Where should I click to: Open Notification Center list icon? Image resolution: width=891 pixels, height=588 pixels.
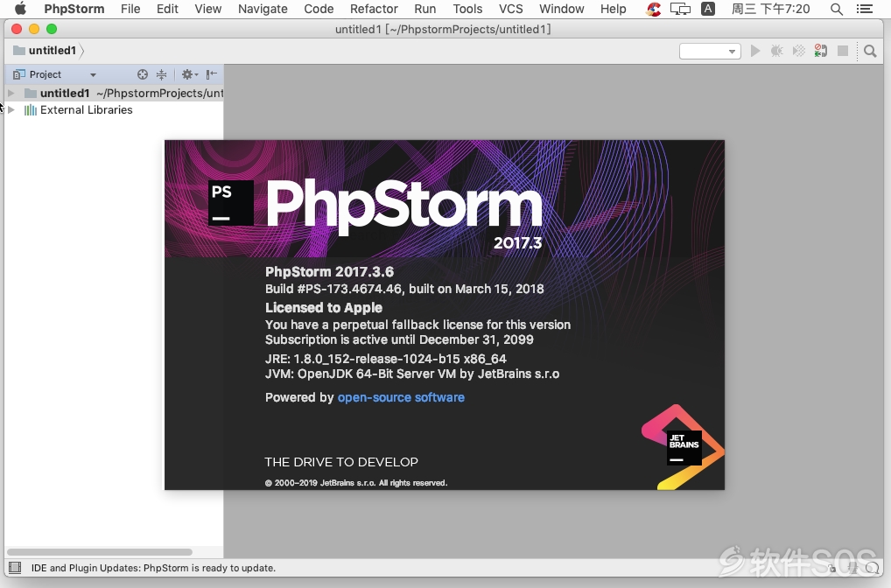[x=865, y=9]
